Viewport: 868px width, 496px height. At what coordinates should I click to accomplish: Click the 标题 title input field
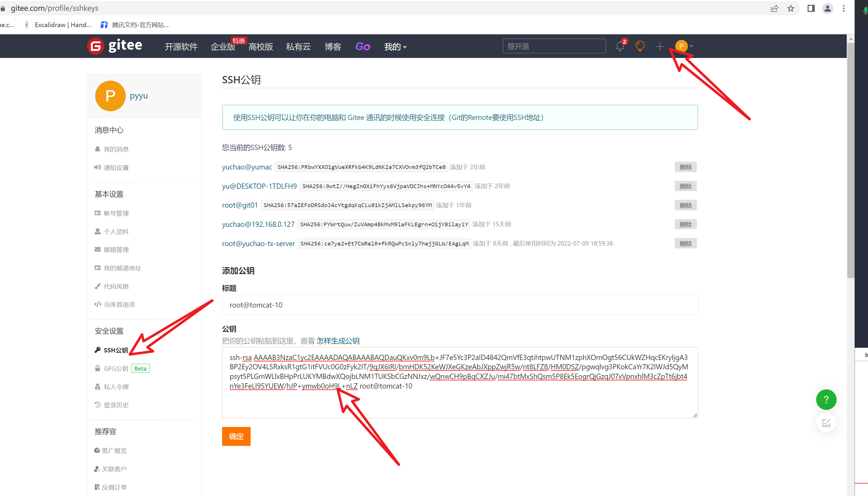coord(460,305)
